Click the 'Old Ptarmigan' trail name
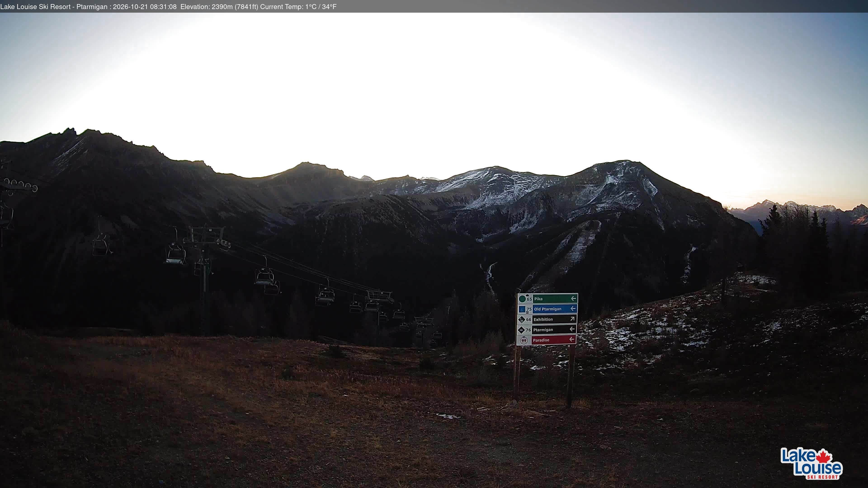The height and width of the screenshot is (488, 868). (x=547, y=309)
